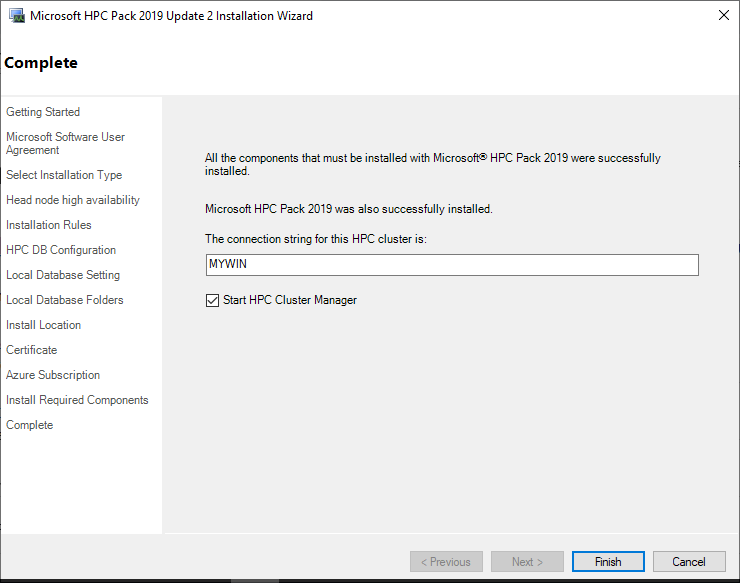The image size is (740, 583).
Task: Select the Select Installation Type step
Action: [64, 175]
